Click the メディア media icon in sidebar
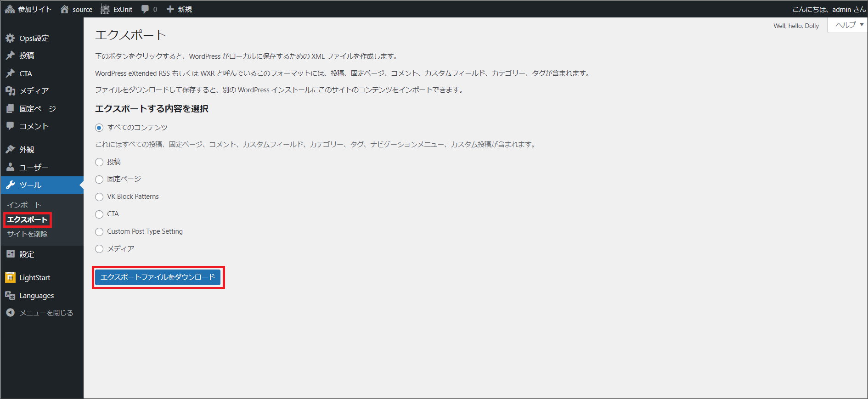868x399 pixels. (x=10, y=91)
